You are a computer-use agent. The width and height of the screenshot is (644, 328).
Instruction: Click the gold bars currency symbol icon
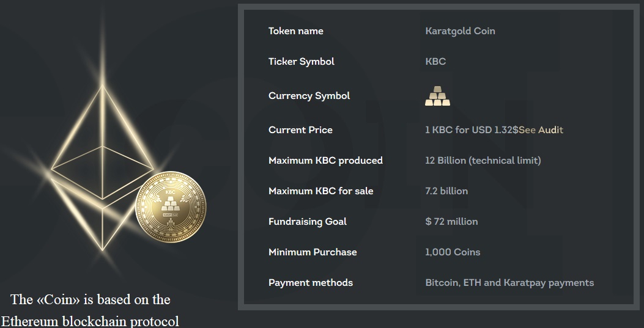coord(437,96)
